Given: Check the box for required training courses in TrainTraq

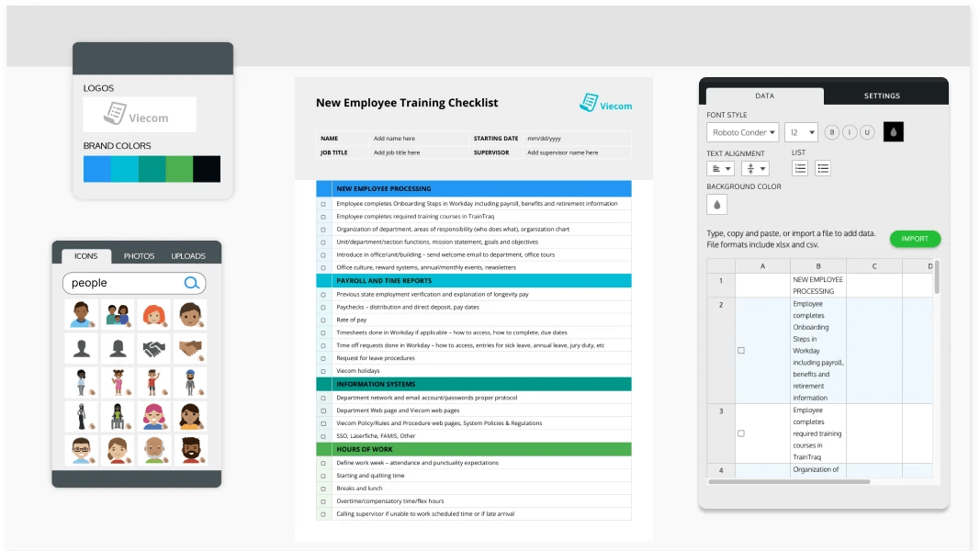Looking at the screenshot, I should (323, 217).
